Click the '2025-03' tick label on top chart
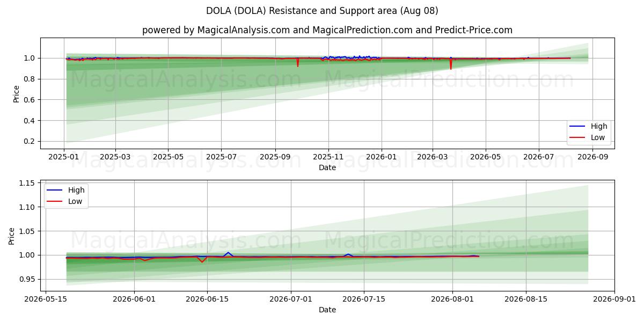This screenshot has width=644, height=322. point(115,157)
